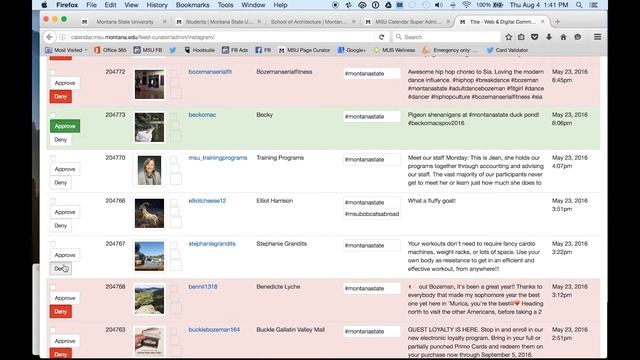Open a new tab with plus button
Viewport: 640px width, 360px height.
coord(557,22)
